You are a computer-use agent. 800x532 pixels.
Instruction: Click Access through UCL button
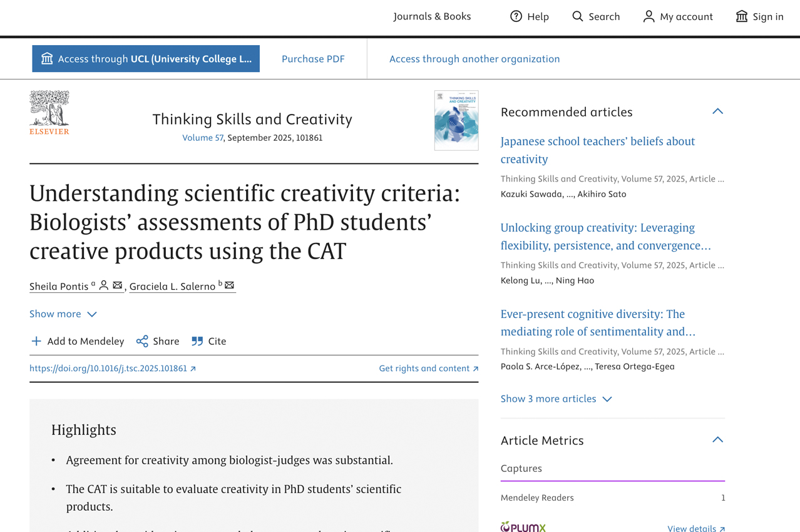[x=146, y=59]
